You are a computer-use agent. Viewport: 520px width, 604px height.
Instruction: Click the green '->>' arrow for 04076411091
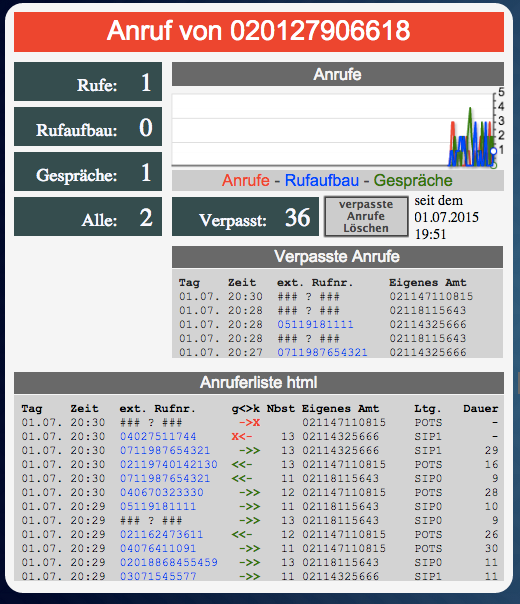[250, 548]
